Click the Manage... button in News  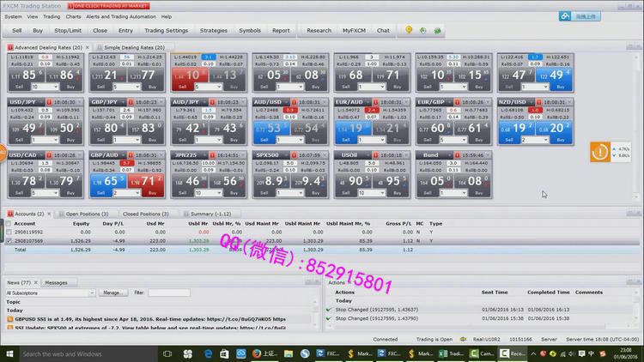pos(112,293)
